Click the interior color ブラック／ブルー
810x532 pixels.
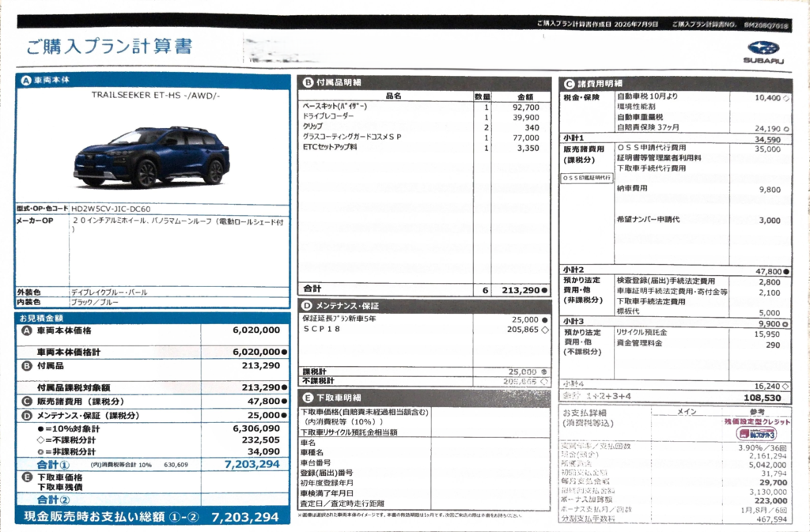click(95, 302)
